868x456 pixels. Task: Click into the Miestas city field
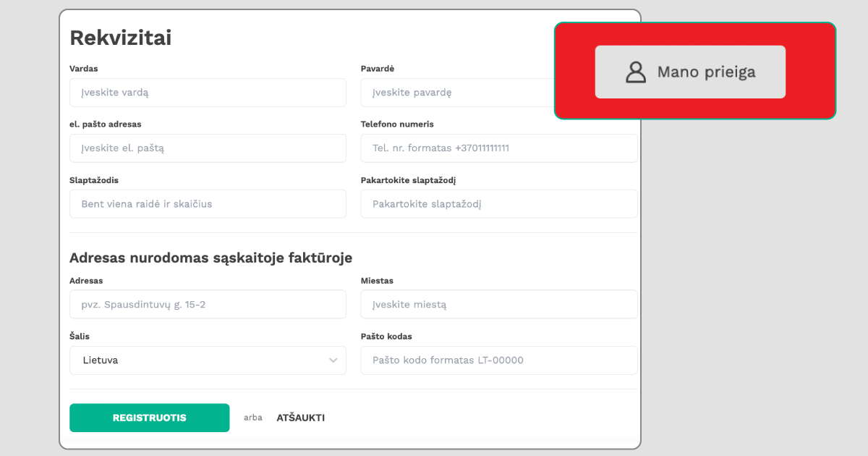[499, 305]
